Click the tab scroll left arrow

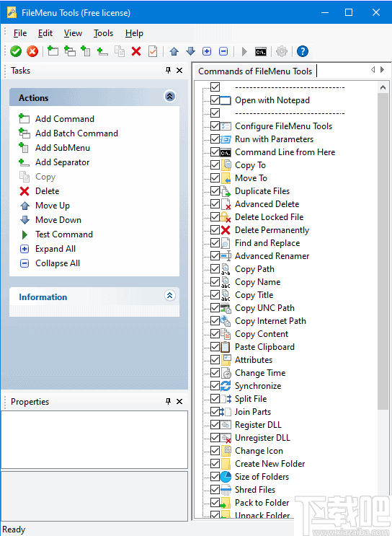(x=373, y=70)
